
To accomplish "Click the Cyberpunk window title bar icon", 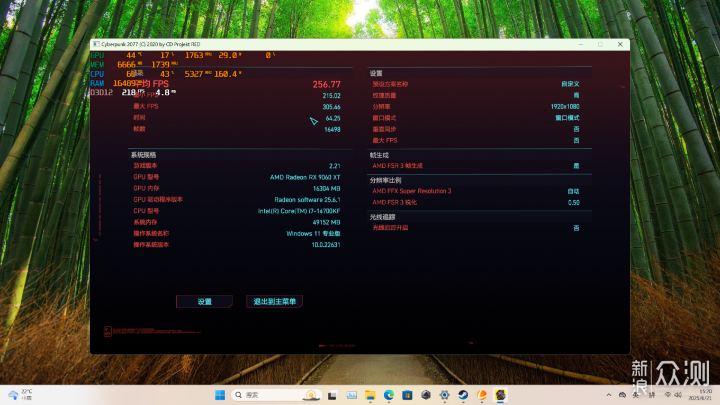I will click(x=96, y=44).
